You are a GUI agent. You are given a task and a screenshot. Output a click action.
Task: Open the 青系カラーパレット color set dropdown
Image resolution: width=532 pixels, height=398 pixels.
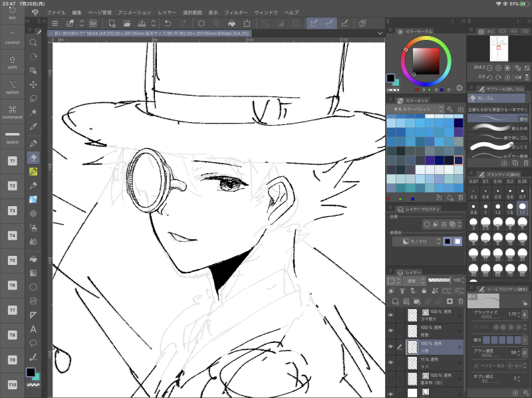tap(415, 109)
